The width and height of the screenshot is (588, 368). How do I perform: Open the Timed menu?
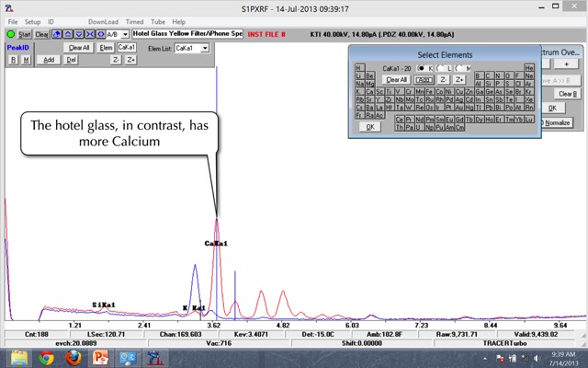point(135,21)
